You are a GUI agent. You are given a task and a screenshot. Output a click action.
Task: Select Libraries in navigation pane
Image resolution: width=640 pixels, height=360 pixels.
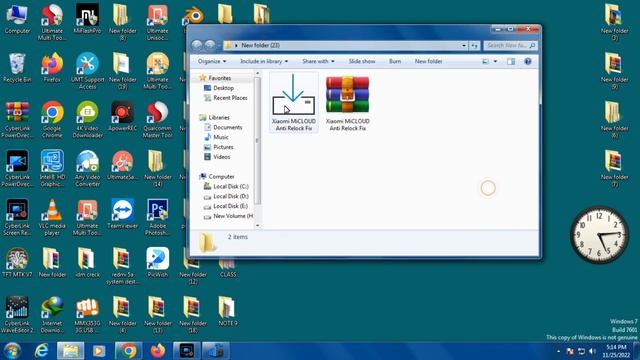219,117
